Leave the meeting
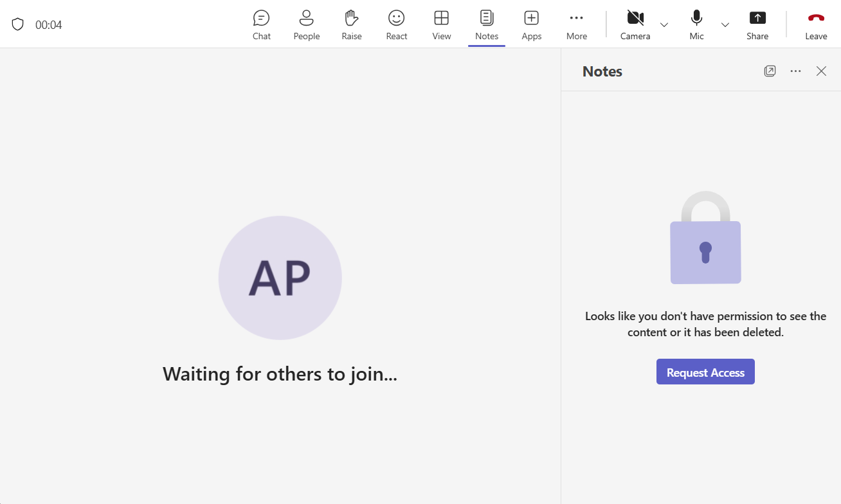 (x=816, y=25)
